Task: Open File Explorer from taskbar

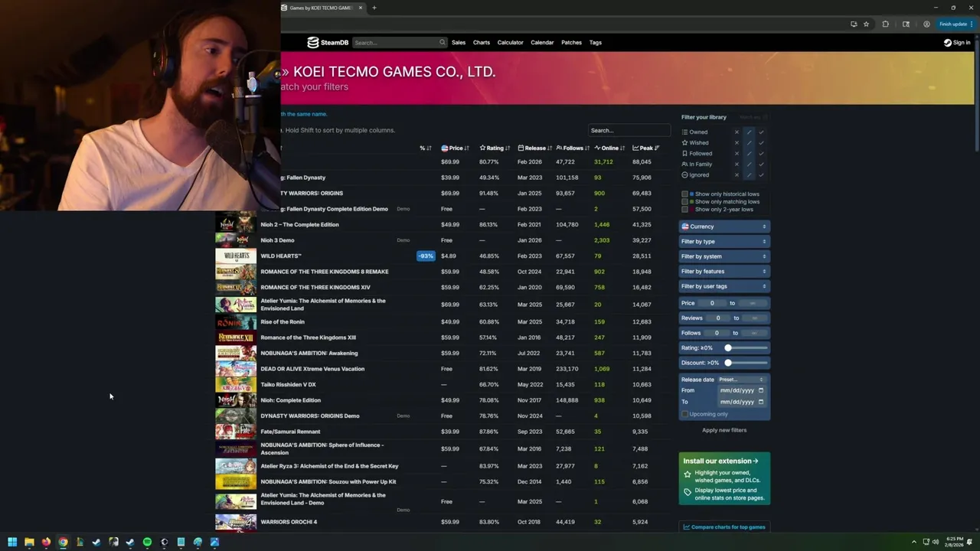Action: tap(29, 542)
